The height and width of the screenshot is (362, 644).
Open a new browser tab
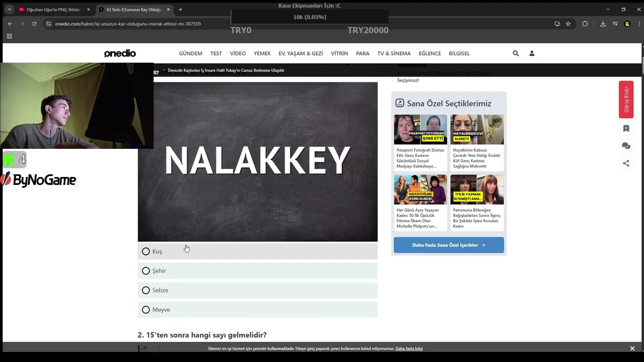pos(180,10)
